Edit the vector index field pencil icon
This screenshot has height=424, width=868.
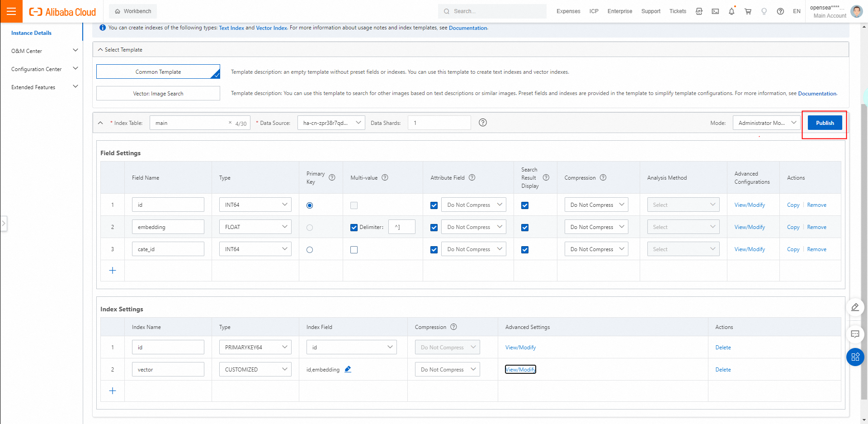[x=348, y=369]
